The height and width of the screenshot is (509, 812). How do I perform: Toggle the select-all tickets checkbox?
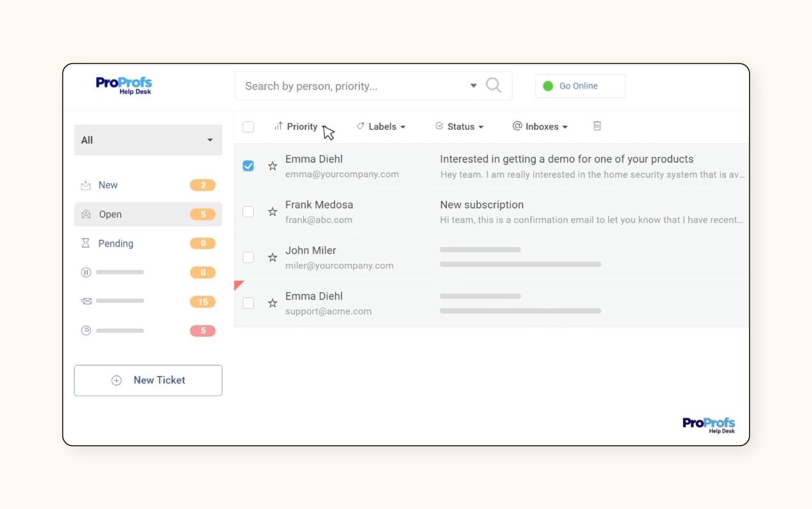248,127
